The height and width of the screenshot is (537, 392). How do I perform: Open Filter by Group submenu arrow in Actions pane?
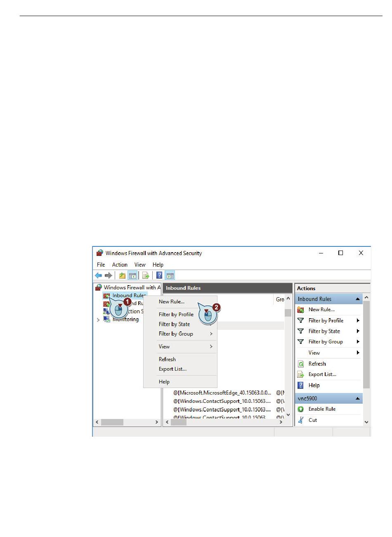(358, 342)
